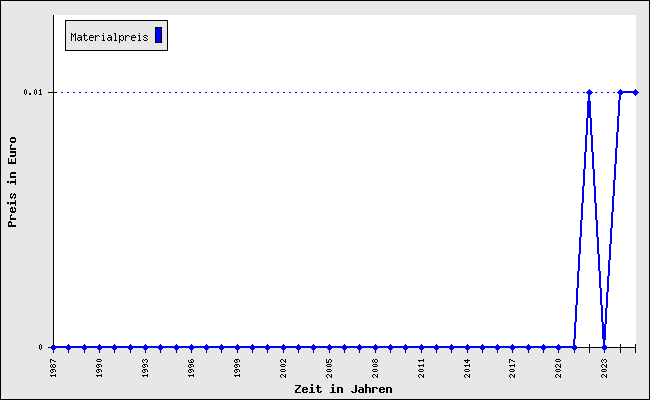Click the 1996 year label
Viewport: 650px width, 400px height.
point(192,368)
